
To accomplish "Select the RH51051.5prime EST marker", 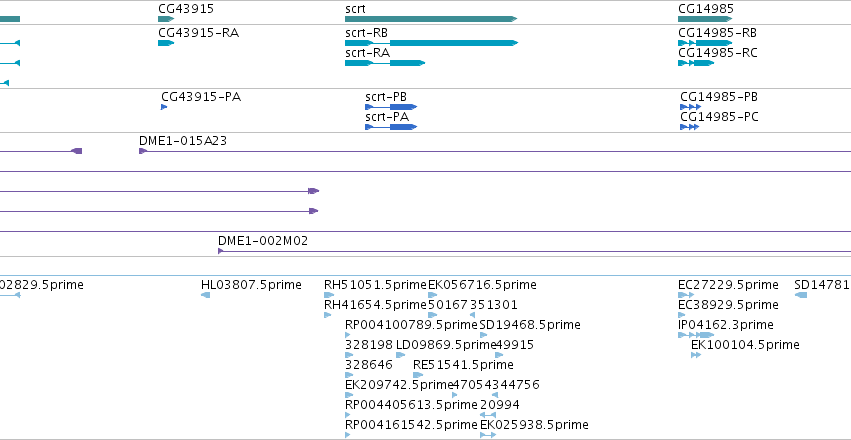I will pyautogui.click(x=329, y=295).
